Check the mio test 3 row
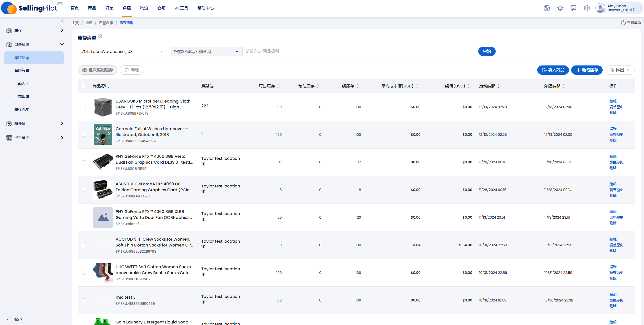This screenshot has width=644, height=325. point(84,300)
